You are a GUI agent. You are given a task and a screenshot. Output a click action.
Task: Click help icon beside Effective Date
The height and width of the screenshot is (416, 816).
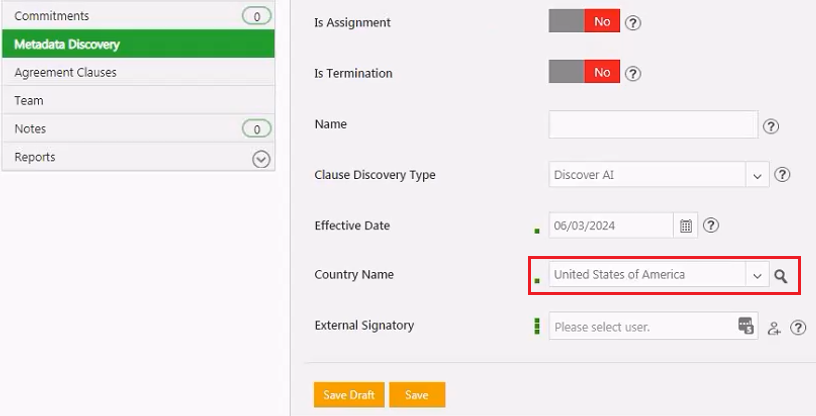click(711, 226)
